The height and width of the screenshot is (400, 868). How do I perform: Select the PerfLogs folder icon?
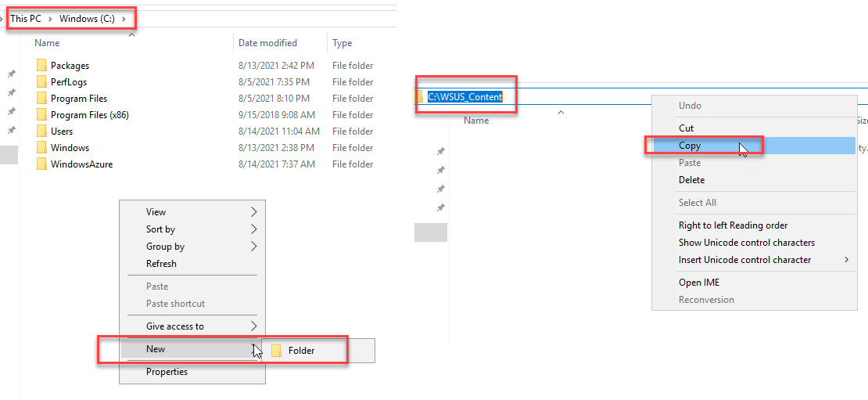pyautogui.click(x=41, y=82)
